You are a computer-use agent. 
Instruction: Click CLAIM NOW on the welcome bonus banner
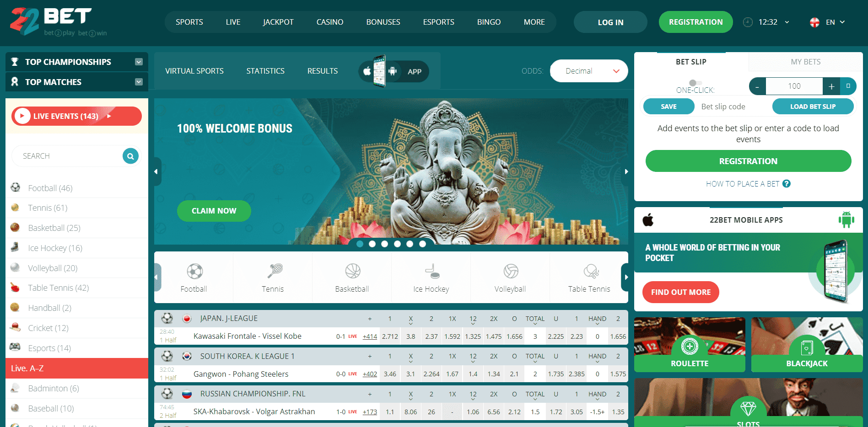(x=214, y=211)
